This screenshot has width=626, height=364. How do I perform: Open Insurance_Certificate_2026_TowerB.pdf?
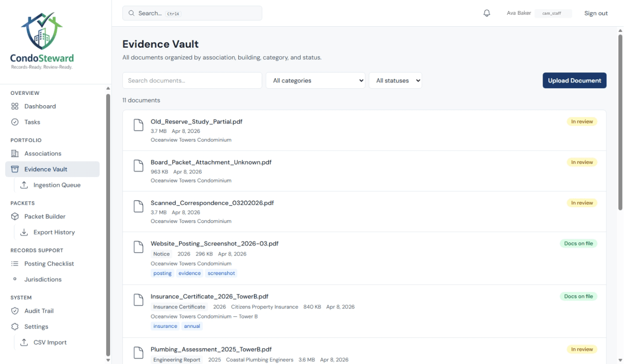pyautogui.click(x=210, y=296)
